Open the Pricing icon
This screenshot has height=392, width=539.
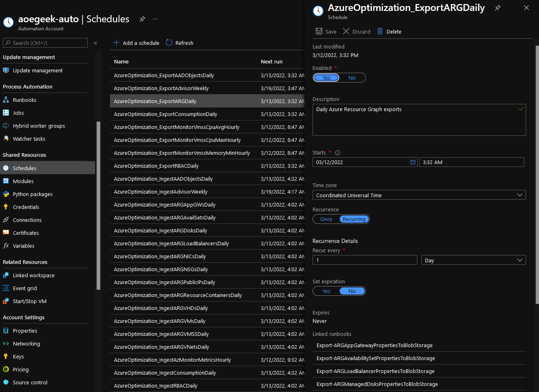click(6, 369)
